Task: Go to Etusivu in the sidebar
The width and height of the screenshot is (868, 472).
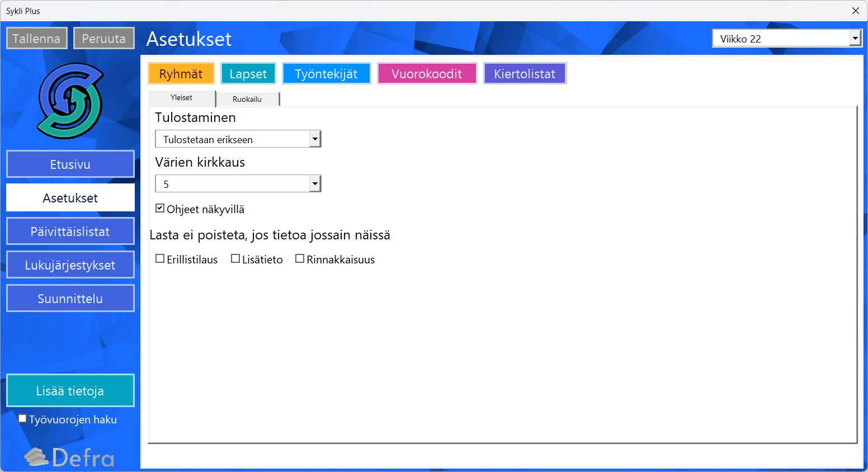Action: (x=70, y=164)
